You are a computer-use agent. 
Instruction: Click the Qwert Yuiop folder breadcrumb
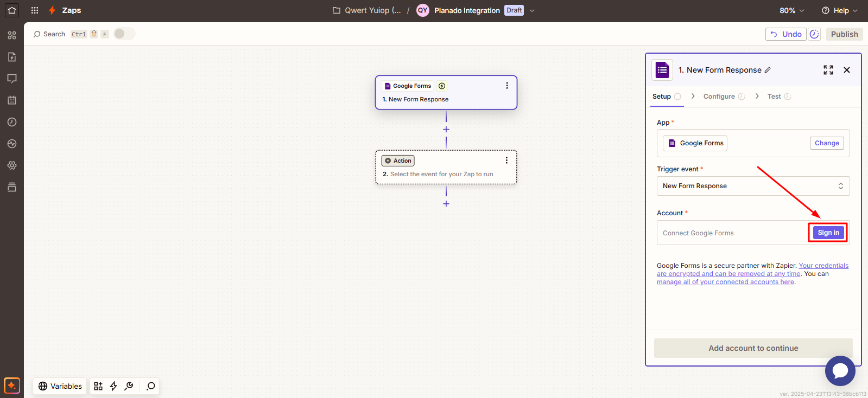tap(373, 10)
